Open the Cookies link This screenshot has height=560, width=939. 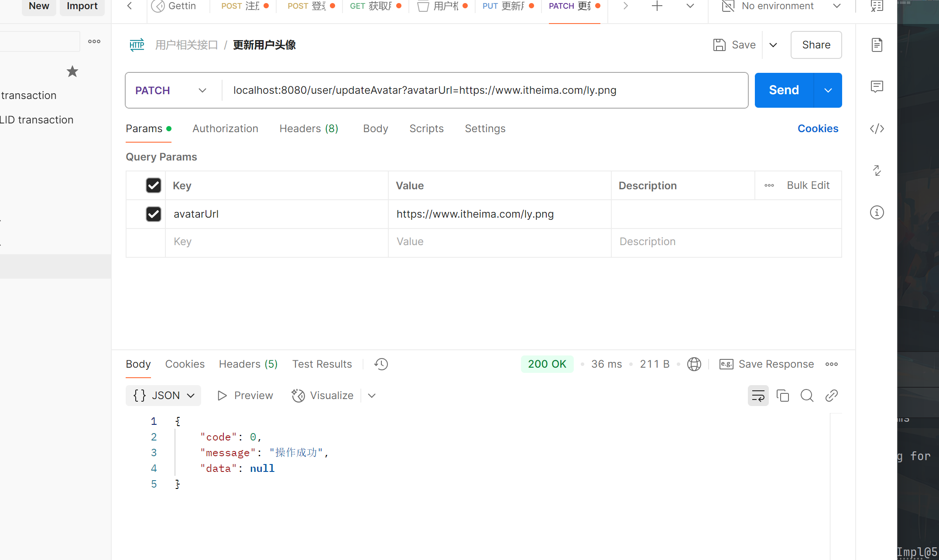tap(818, 129)
